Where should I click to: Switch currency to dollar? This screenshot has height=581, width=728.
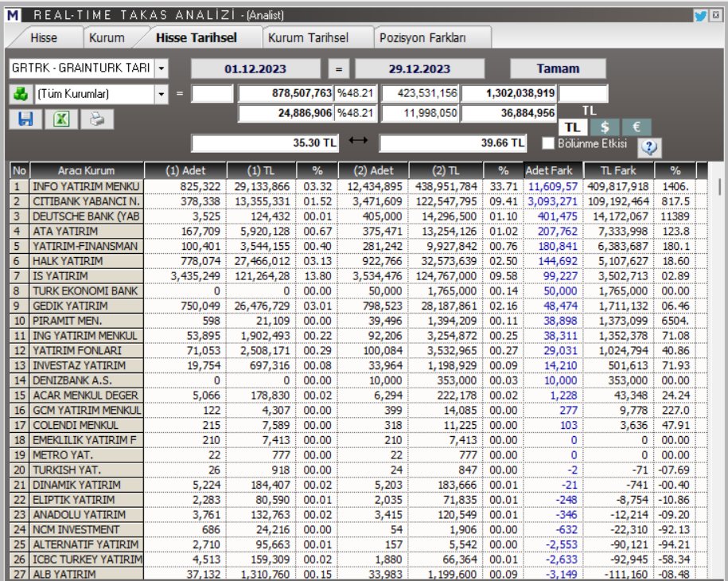605,127
